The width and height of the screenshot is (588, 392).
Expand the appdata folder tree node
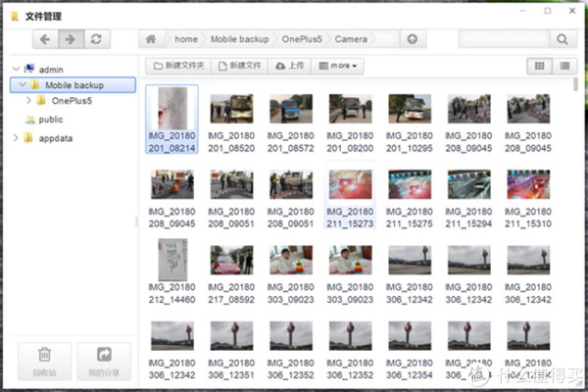(x=15, y=137)
